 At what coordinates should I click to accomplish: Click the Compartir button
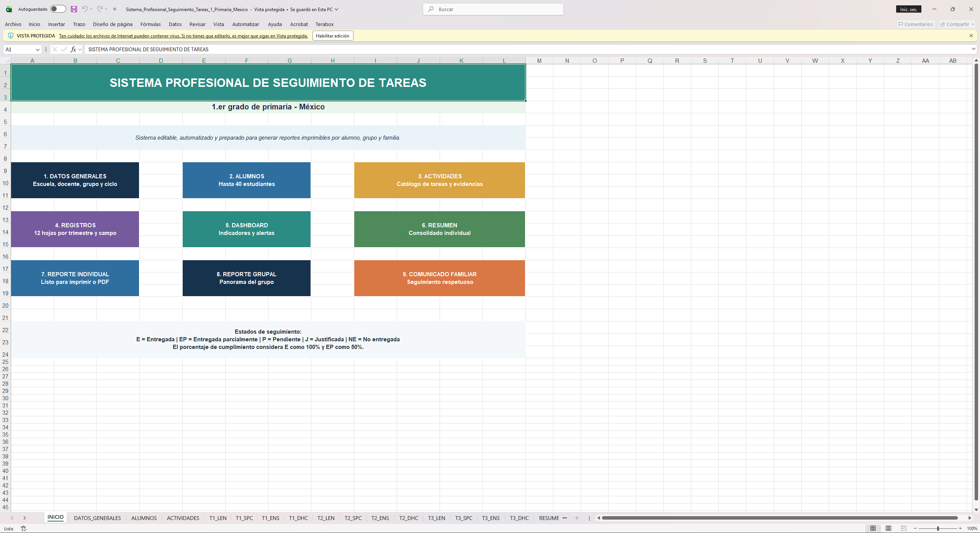(957, 24)
